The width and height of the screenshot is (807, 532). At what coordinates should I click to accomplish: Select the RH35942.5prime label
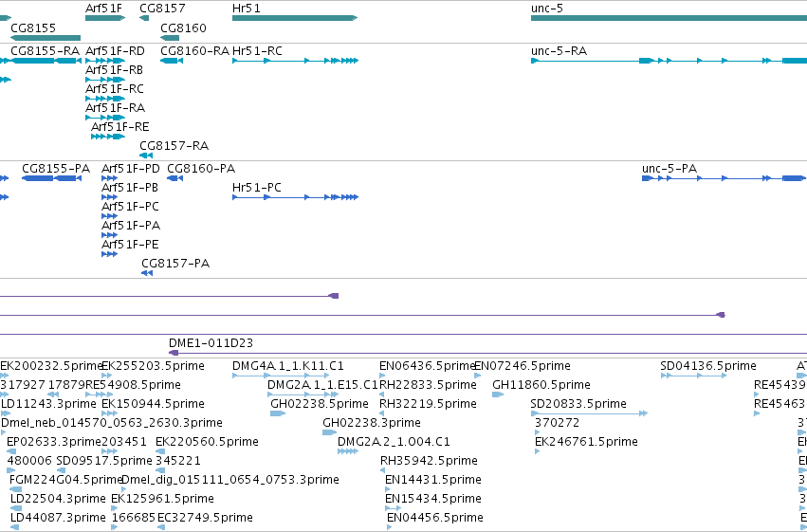[x=430, y=461]
